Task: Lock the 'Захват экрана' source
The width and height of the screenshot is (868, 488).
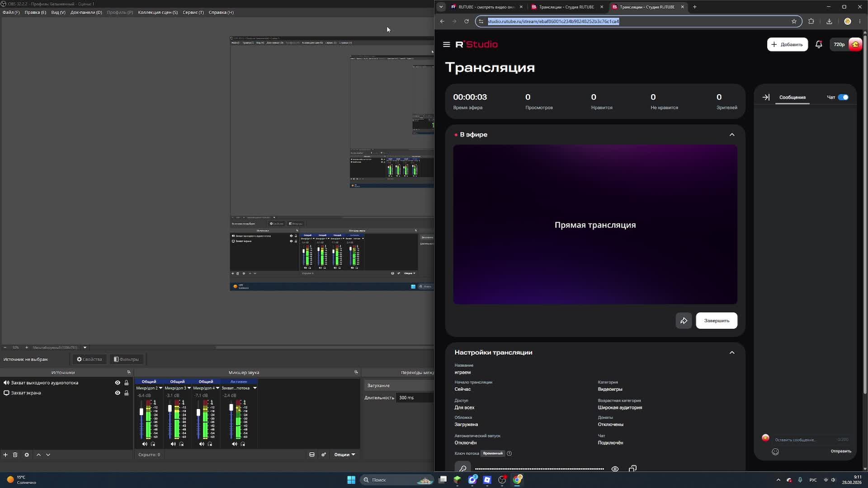Action: [127, 393]
